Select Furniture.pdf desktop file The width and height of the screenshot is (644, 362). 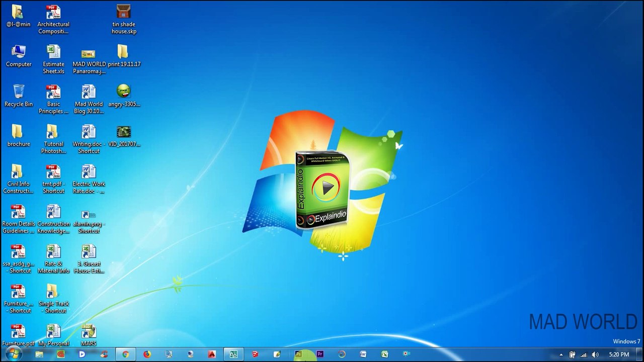tap(18, 335)
